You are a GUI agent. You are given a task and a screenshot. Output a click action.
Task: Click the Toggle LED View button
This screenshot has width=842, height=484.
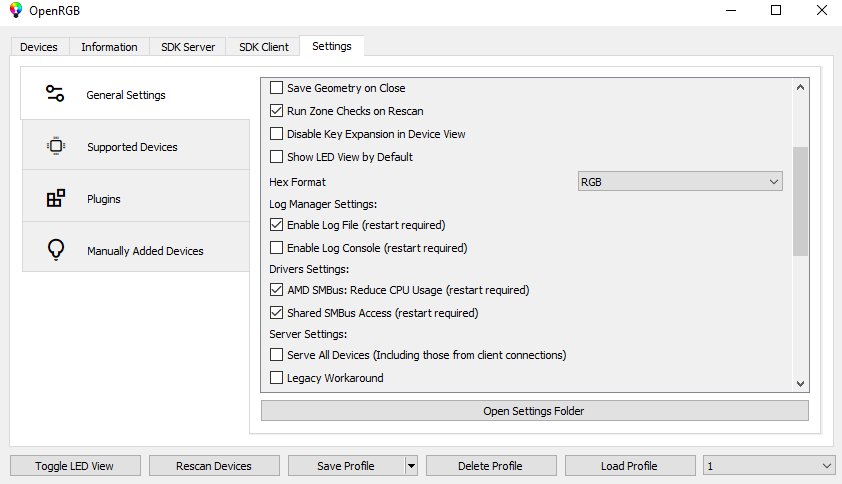click(75, 466)
